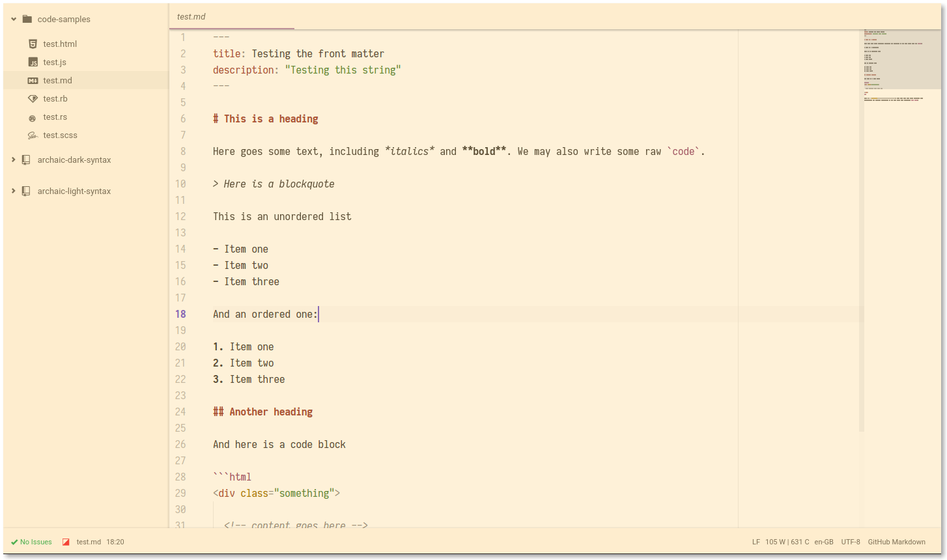Collapse the code-samples folder chevron
947x560 pixels.
(14, 19)
